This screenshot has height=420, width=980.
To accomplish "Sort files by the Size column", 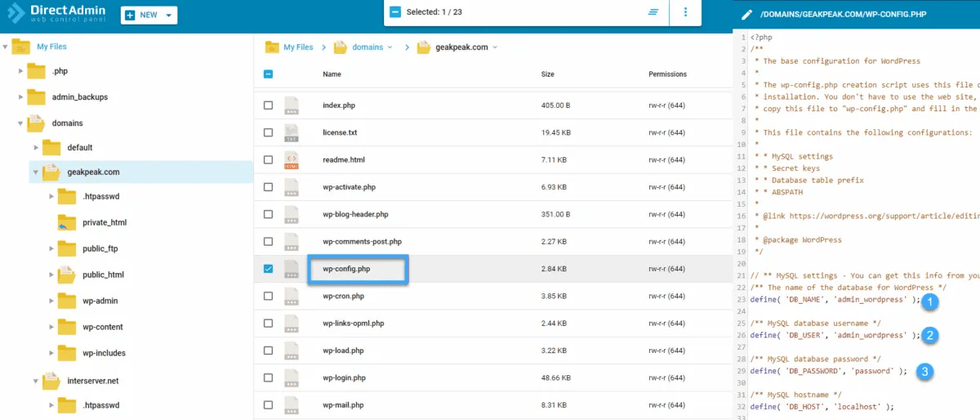I will tap(548, 74).
